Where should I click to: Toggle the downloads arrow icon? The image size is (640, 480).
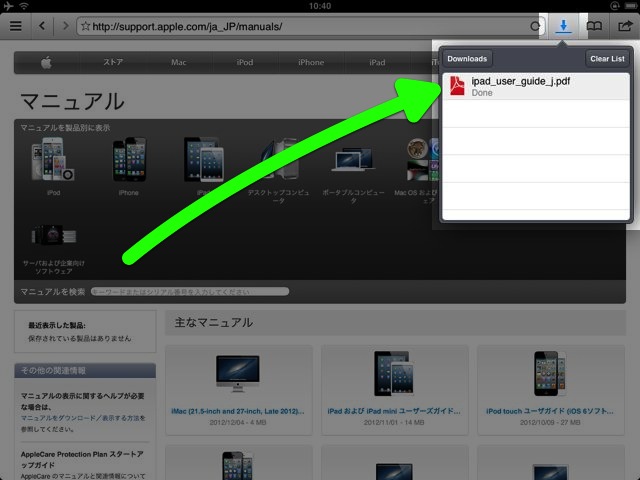click(x=563, y=27)
